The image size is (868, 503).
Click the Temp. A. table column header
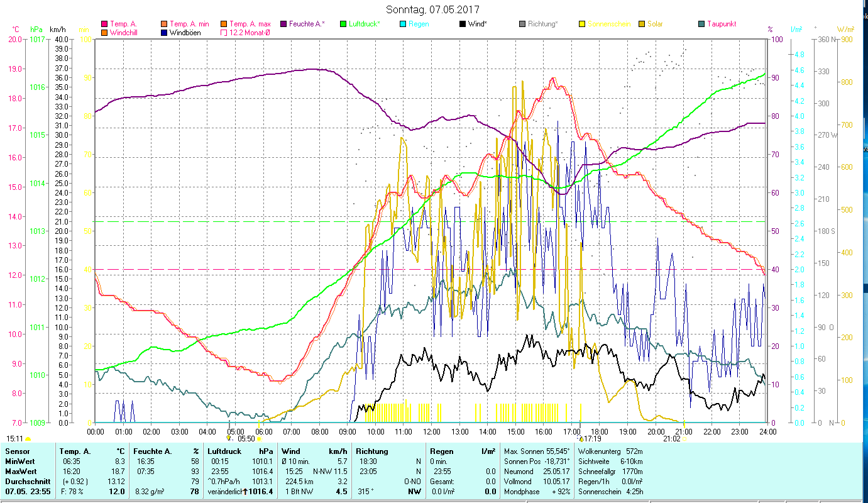[x=75, y=451]
